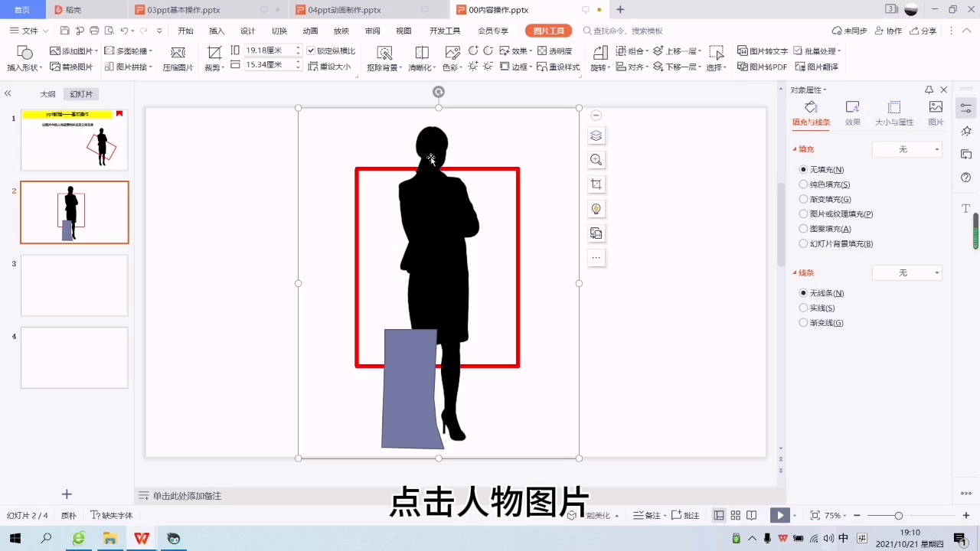Click the crop tool in ribbon
The image size is (980, 551).
tap(214, 54)
